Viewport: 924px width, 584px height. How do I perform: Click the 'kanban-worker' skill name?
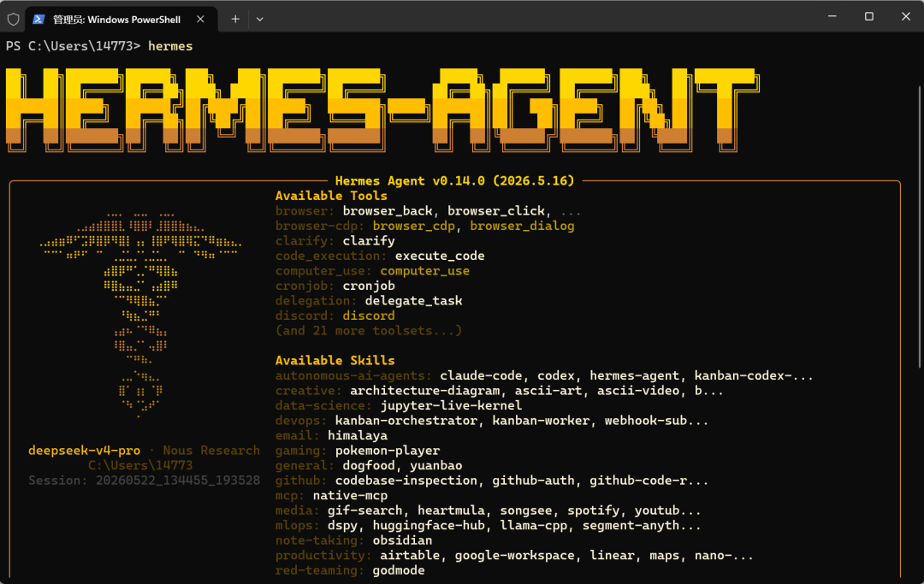pos(541,421)
